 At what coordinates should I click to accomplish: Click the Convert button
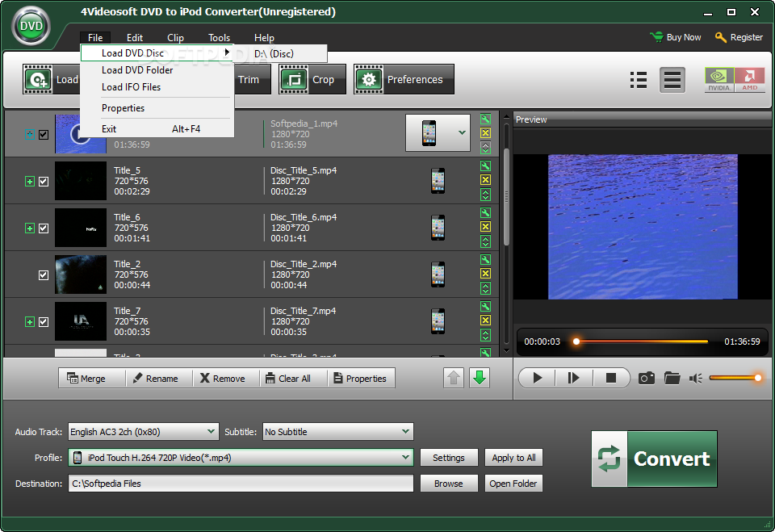coord(654,459)
